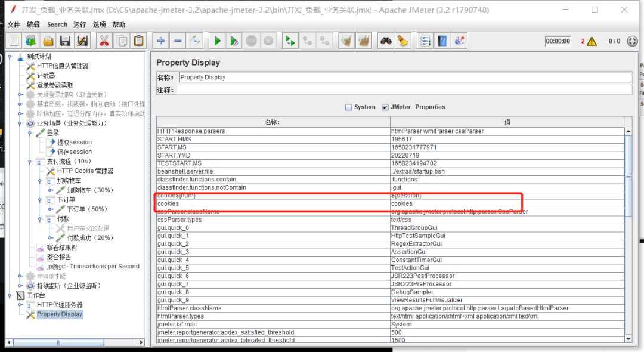This screenshot has width=644, height=352.
Task: Enable the System properties checkbox
Action: [x=349, y=107]
